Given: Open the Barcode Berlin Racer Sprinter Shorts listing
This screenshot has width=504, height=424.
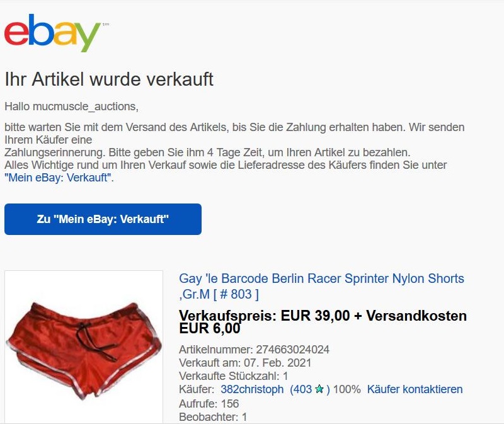Looking at the screenshot, I should click(x=321, y=286).
